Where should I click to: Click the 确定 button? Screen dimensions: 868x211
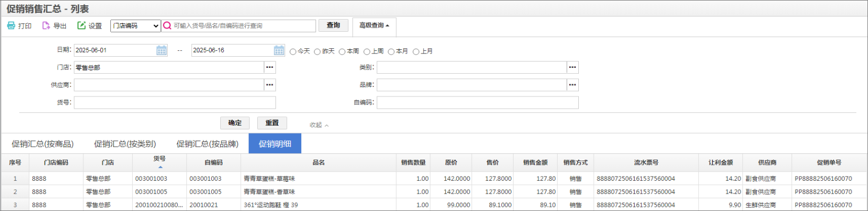(x=235, y=123)
